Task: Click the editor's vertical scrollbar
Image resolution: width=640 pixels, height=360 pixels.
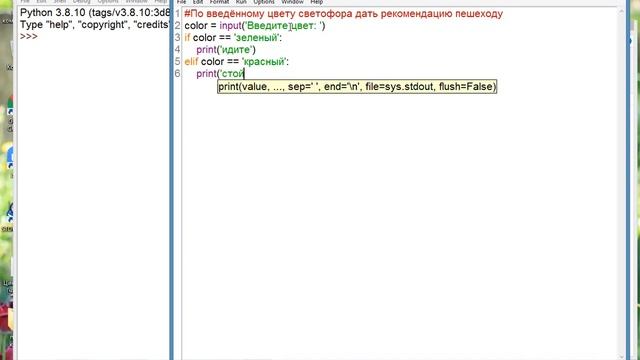Action: [x=621, y=182]
